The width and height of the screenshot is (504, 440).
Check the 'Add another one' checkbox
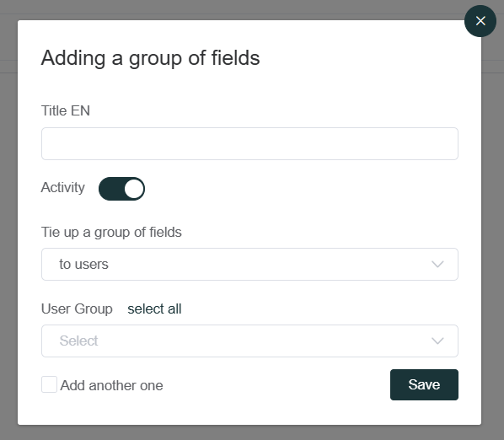pos(49,384)
